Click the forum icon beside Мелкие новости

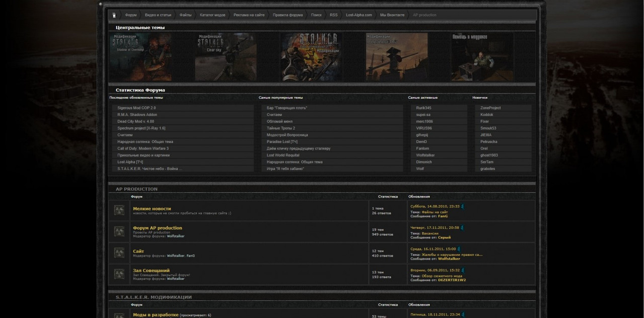coord(119,210)
